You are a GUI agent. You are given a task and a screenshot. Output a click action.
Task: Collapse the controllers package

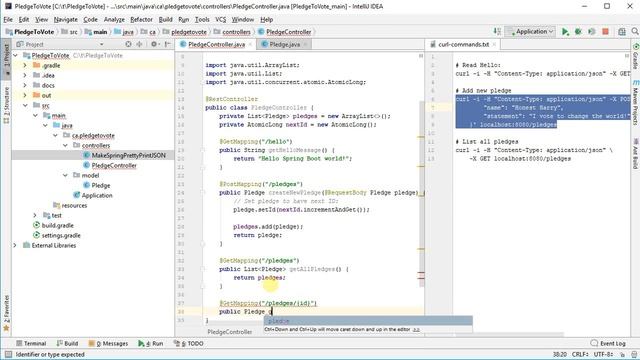(x=65, y=145)
